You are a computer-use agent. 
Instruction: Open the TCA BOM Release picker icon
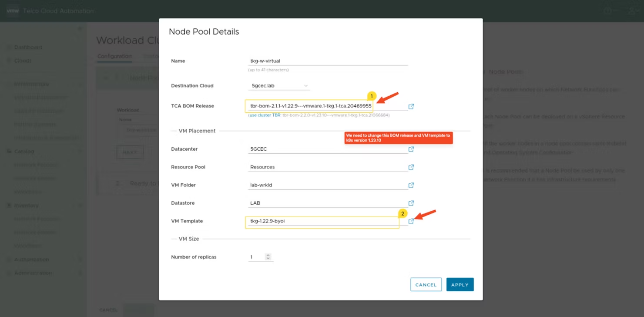click(x=411, y=106)
